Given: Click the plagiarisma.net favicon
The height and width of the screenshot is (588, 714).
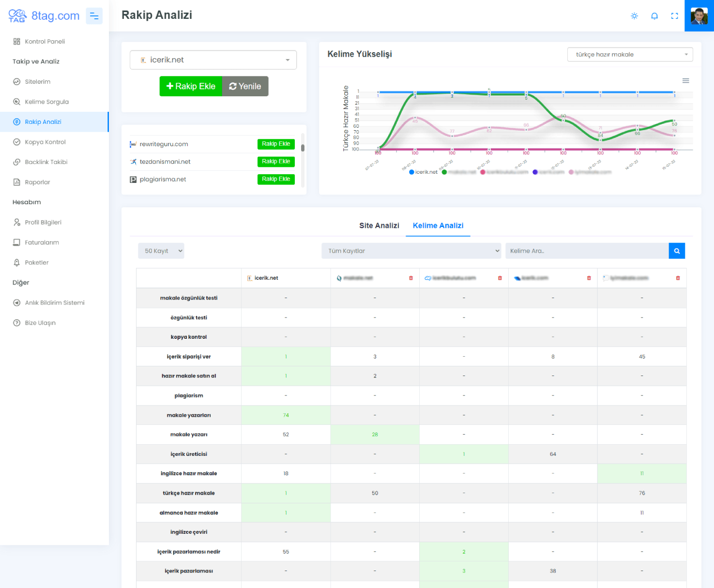Looking at the screenshot, I should pyautogui.click(x=133, y=180).
